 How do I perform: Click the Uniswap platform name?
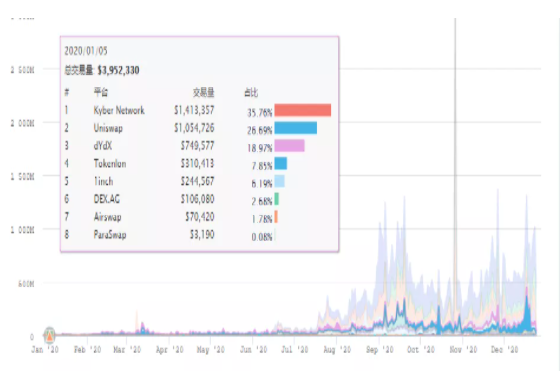click(x=108, y=128)
